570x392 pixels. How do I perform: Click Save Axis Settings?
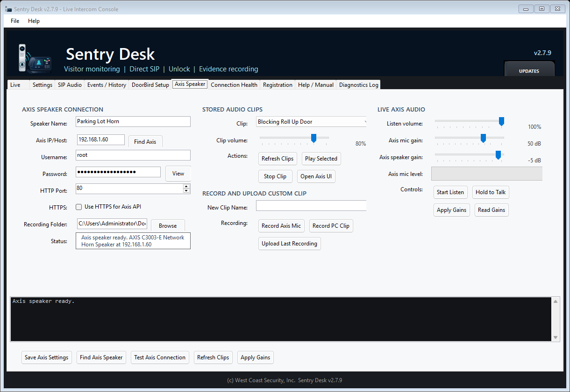[x=47, y=357]
